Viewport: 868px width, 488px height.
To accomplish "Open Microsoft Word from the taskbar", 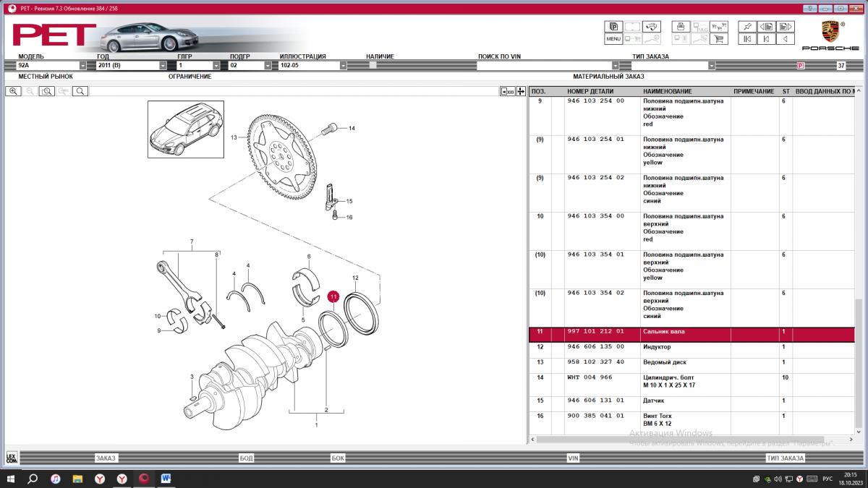I will [166, 479].
